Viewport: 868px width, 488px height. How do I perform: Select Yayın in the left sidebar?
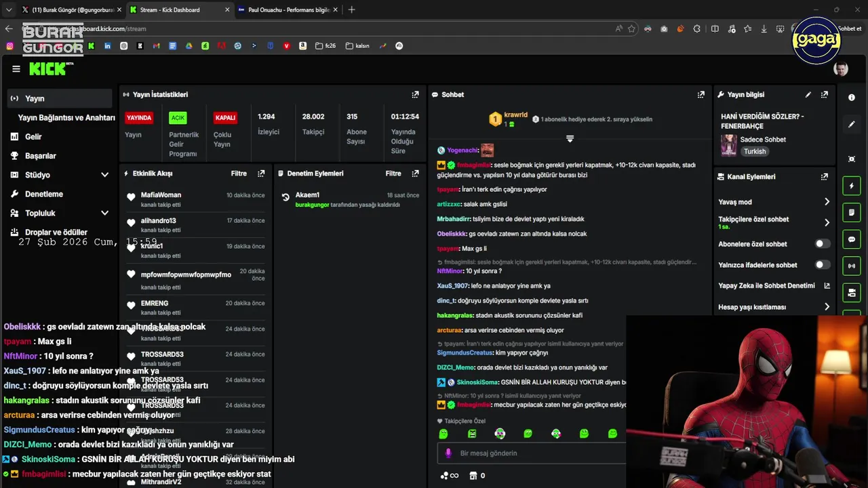click(60, 98)
